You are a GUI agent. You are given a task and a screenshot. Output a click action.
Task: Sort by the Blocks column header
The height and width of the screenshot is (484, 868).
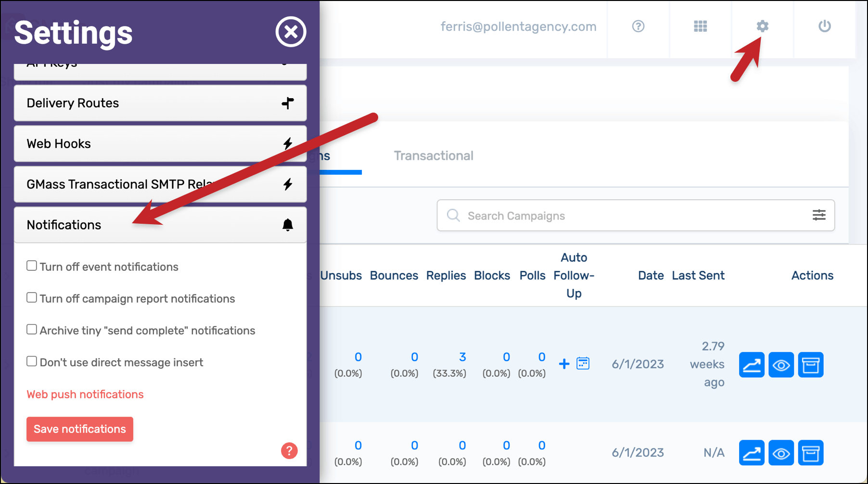click(492, 276)
